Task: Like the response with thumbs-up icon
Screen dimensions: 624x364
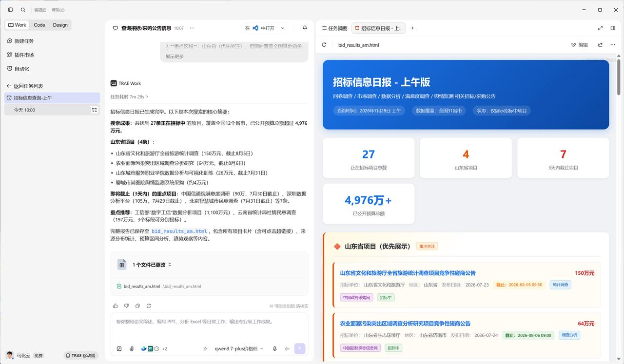Action: (x=116, y=306)
